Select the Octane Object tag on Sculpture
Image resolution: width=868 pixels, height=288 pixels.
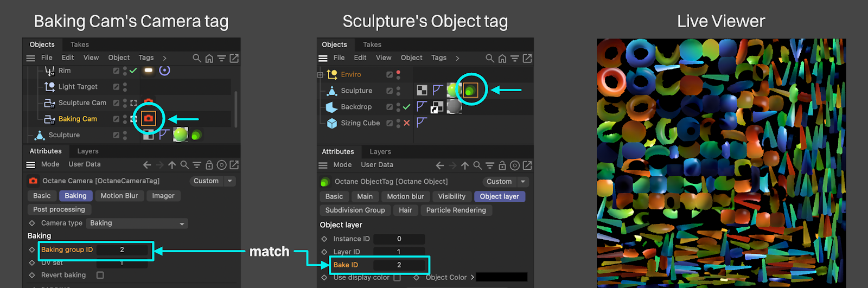pos(470,90)
